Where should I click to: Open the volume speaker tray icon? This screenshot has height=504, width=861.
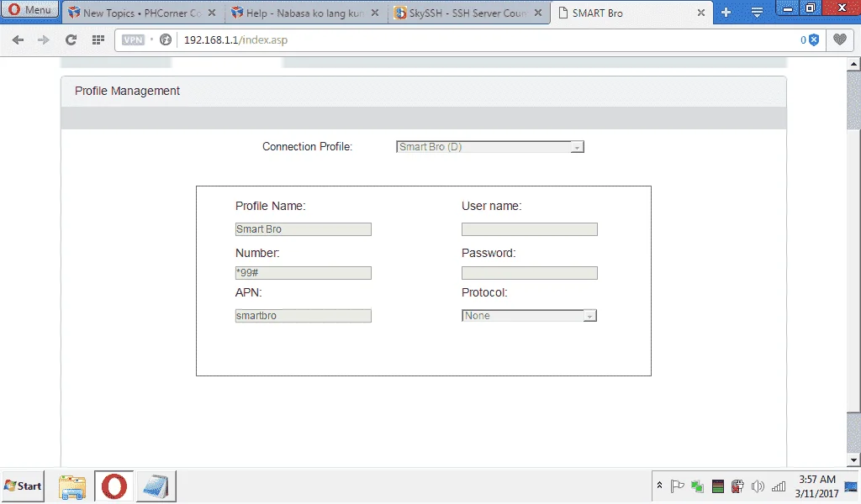pyautogui.click(x=758, y=486)
